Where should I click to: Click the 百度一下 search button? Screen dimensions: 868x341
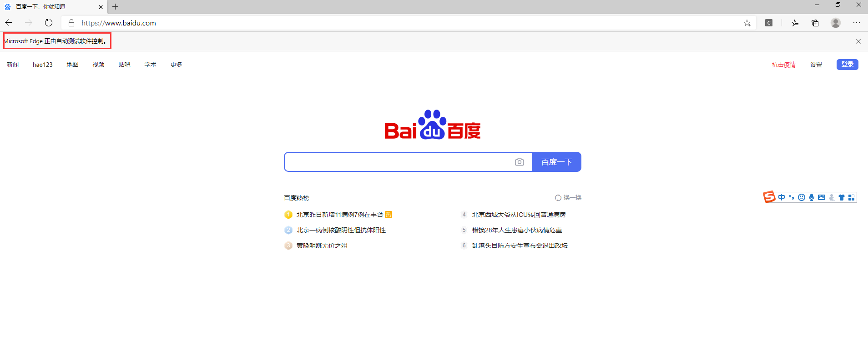557,162
